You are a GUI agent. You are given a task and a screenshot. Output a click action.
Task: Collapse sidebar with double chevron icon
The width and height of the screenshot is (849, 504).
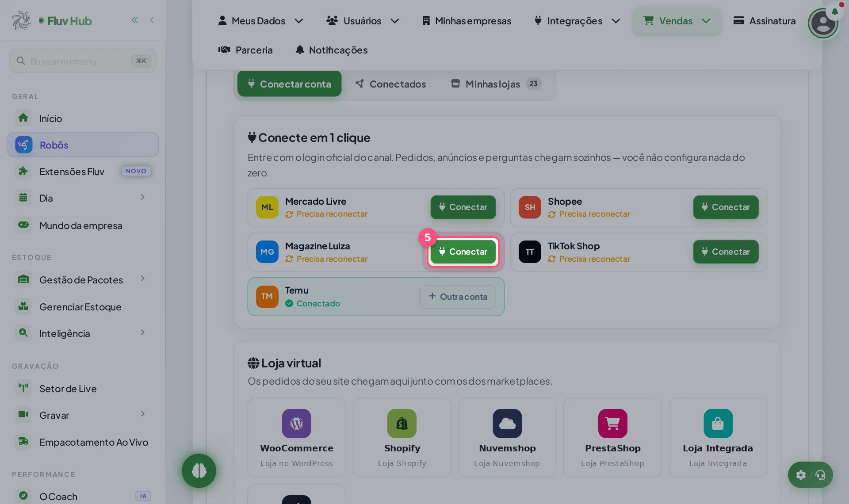(134, 20)
